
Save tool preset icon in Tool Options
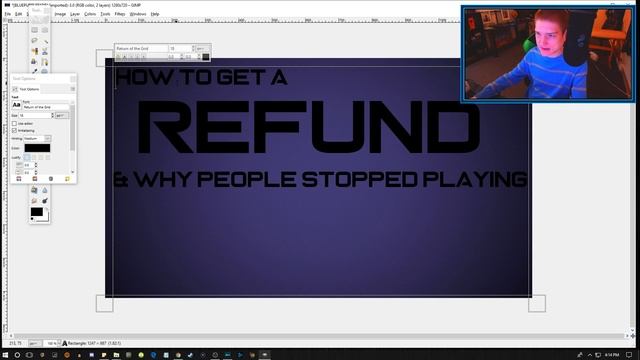click(x=19, y=179)
